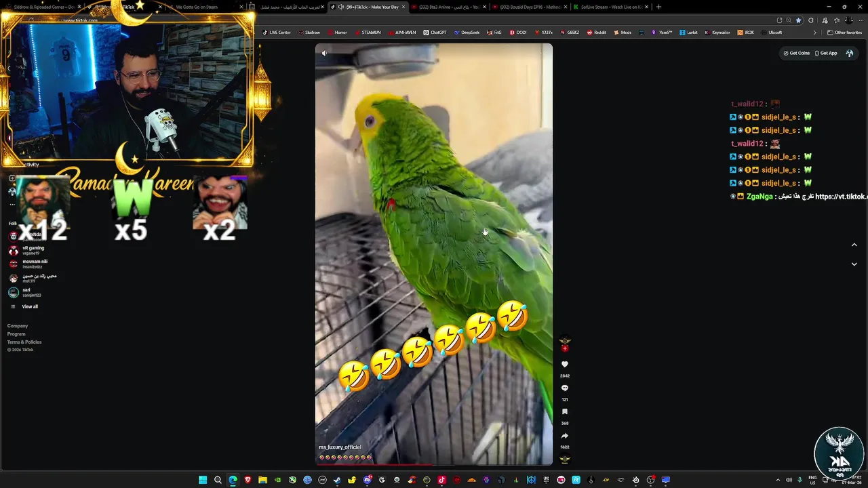Seek along the red video progress bar

pyautogui.click(x=434, y=465)
